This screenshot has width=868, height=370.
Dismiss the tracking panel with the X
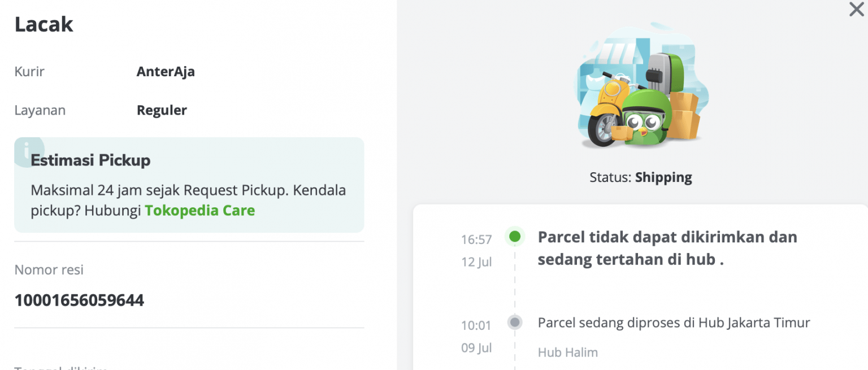click(856, 10)
